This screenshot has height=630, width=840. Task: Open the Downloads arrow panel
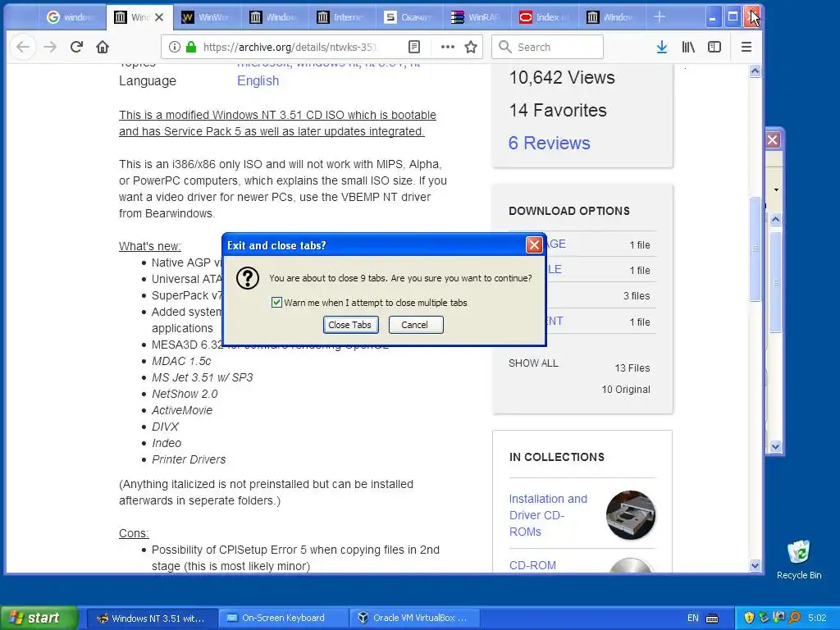coord(662,47)
